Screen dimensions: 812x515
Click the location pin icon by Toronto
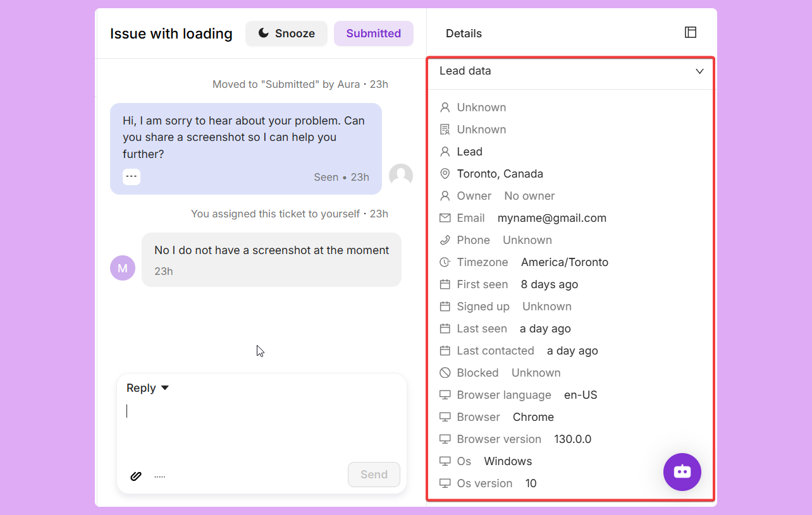pyautogui.click(x=445, y=174)
